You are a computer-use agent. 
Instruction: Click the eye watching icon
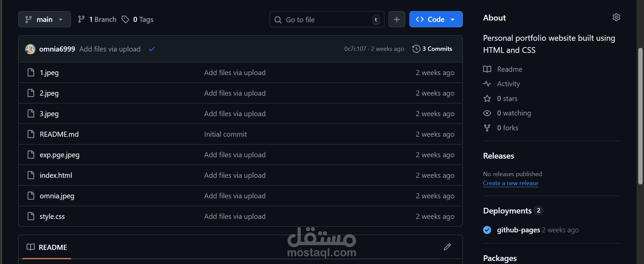tap(487, 113)
